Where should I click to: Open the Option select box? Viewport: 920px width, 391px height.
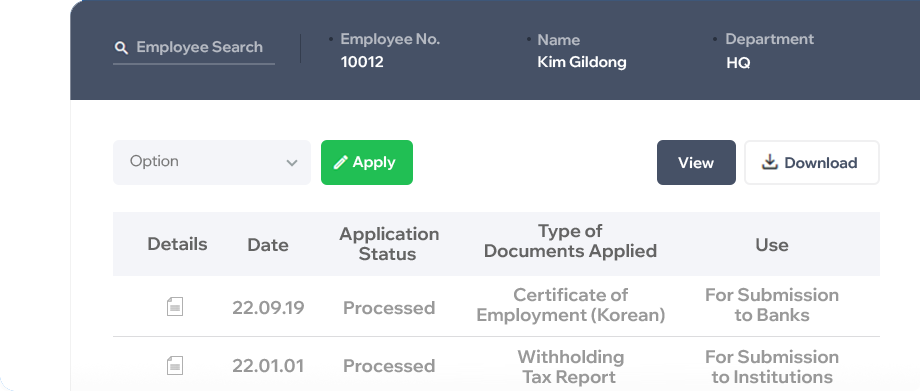pos(212,163)
